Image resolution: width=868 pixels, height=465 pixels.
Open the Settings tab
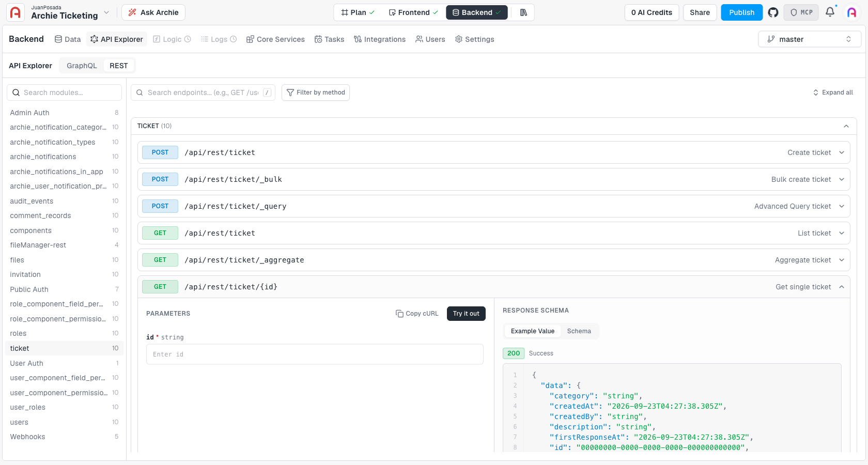[474, 39]
